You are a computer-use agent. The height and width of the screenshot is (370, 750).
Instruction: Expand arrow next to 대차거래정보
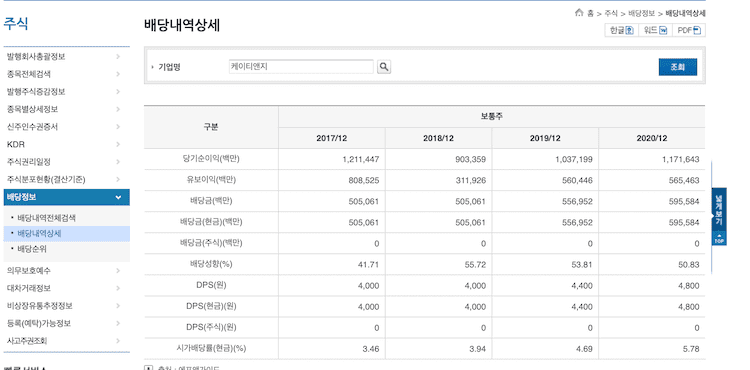[118, 288]
